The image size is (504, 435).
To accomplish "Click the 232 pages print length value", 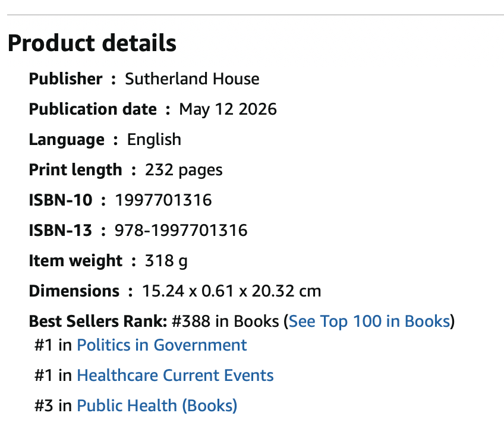I will tap(184, 169).
